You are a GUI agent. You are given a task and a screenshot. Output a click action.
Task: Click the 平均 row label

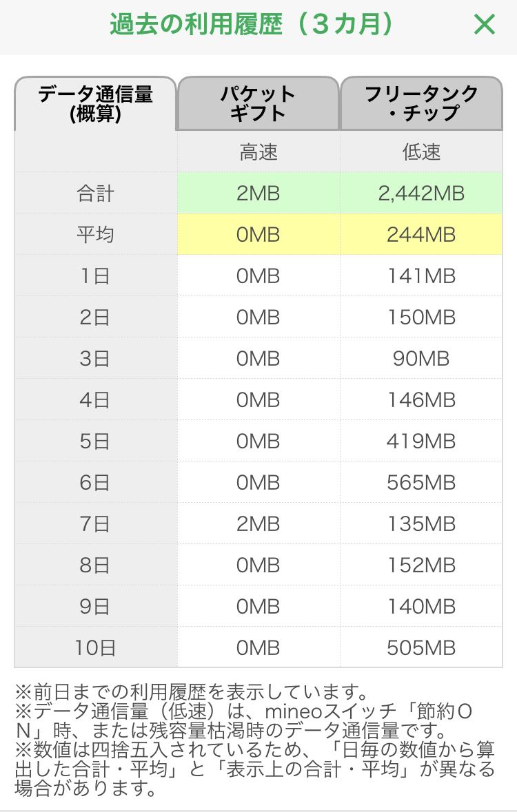[x=95, y=235]
